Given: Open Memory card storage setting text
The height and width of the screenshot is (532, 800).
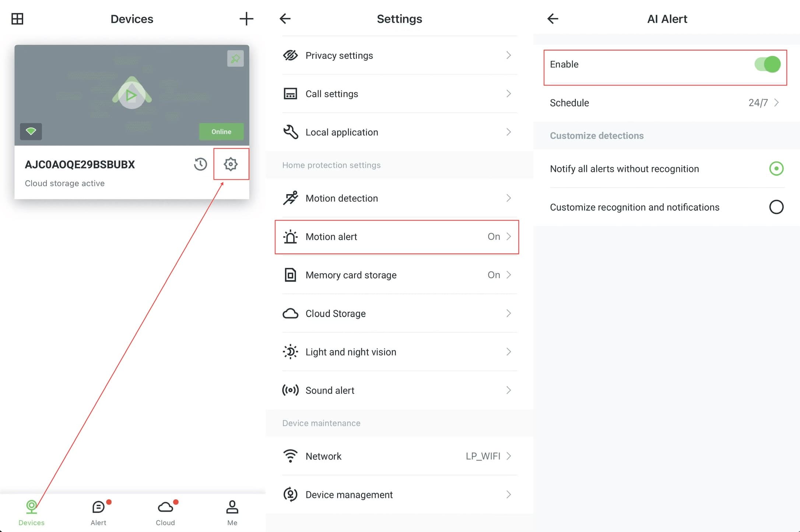Looking at the screenshot, I should pyautogui.click(x=351, y=275).
